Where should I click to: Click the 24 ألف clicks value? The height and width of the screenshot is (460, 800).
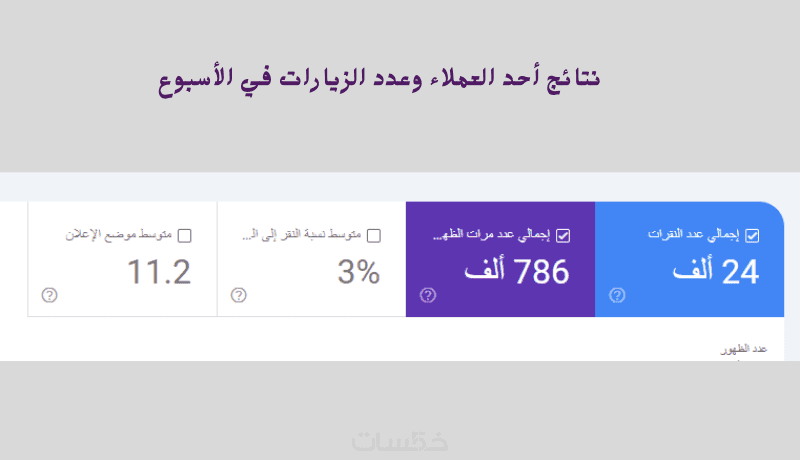click(x=716, y=271)
